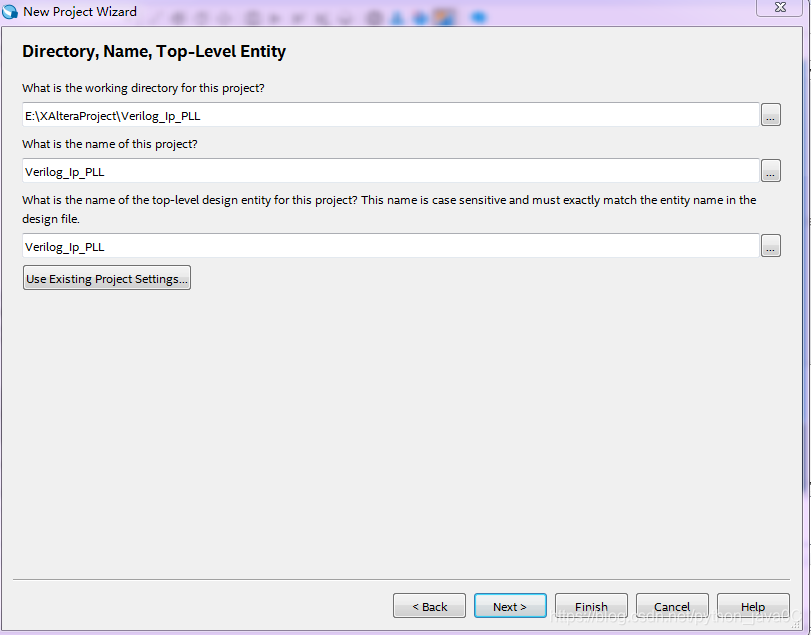Close the New Project Wizard window
The image size is (811, 635).
780,7
